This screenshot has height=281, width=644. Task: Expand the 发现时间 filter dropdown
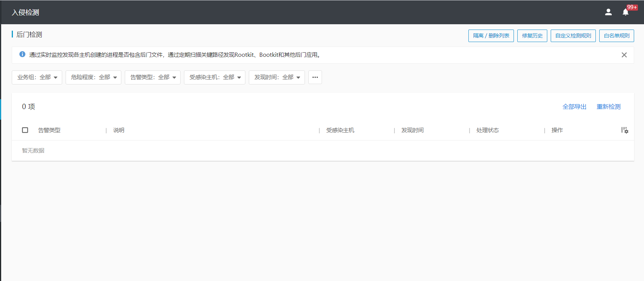point(276,77)
